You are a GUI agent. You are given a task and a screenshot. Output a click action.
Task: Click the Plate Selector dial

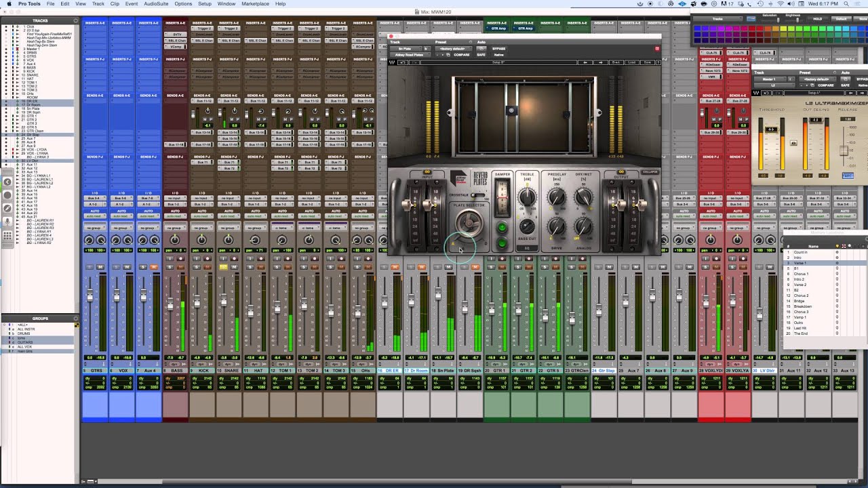pyautogui.click(x=469, y=222)
